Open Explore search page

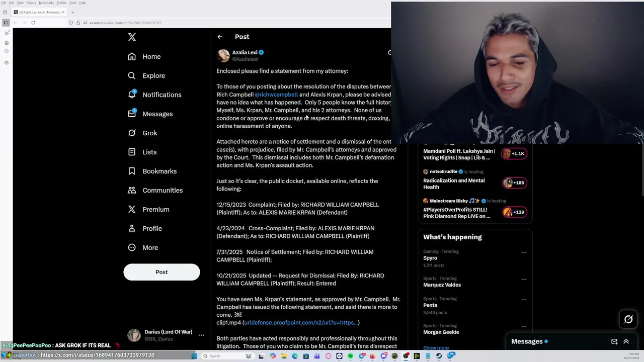[x=146, y=76]
